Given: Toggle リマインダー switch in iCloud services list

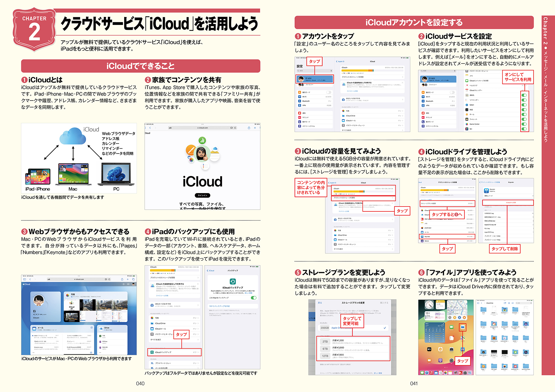Looking at the screenshot, I should [x=524, y=100].
